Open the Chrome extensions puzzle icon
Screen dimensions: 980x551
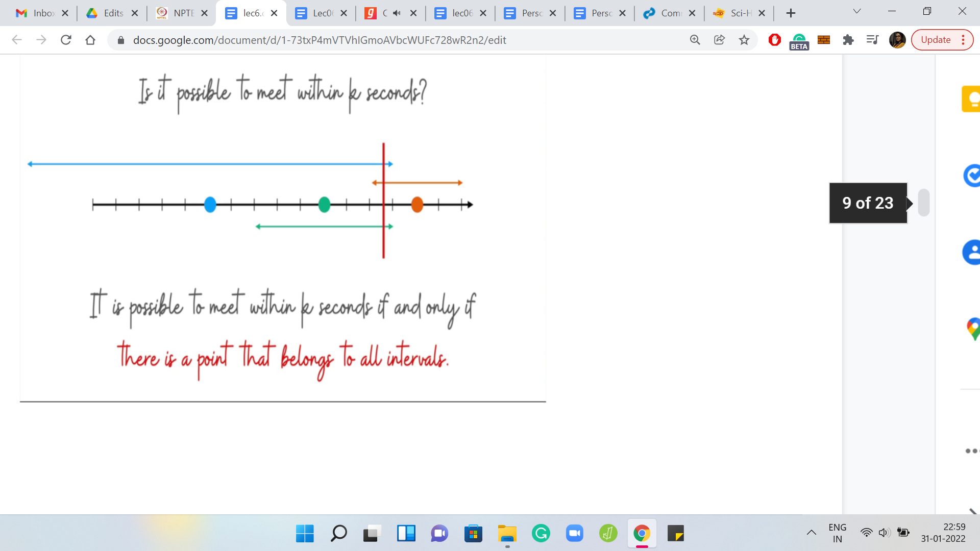[x=848, y=40]
